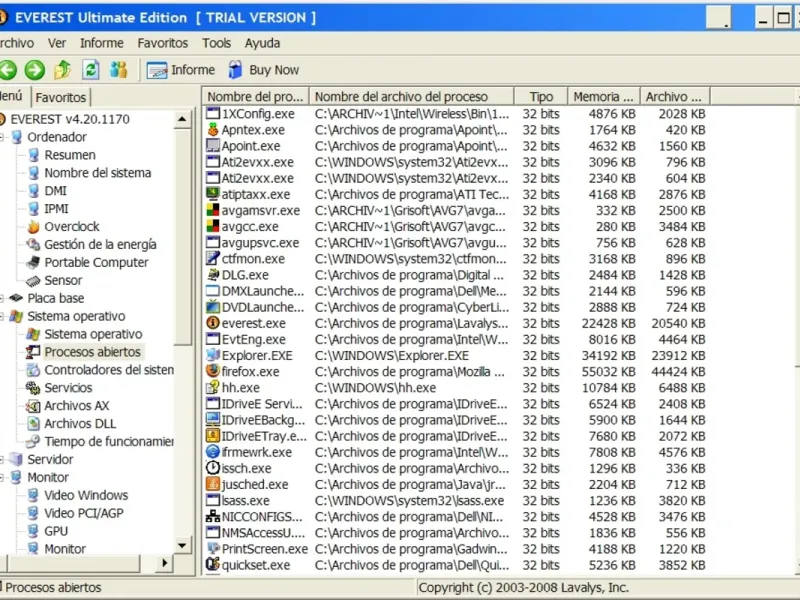Select the DLG.exe process row

(456, 275)
